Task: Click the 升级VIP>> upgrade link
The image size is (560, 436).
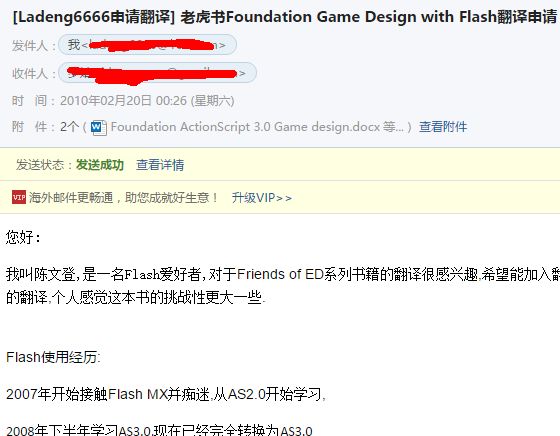Action: point(262,197)
